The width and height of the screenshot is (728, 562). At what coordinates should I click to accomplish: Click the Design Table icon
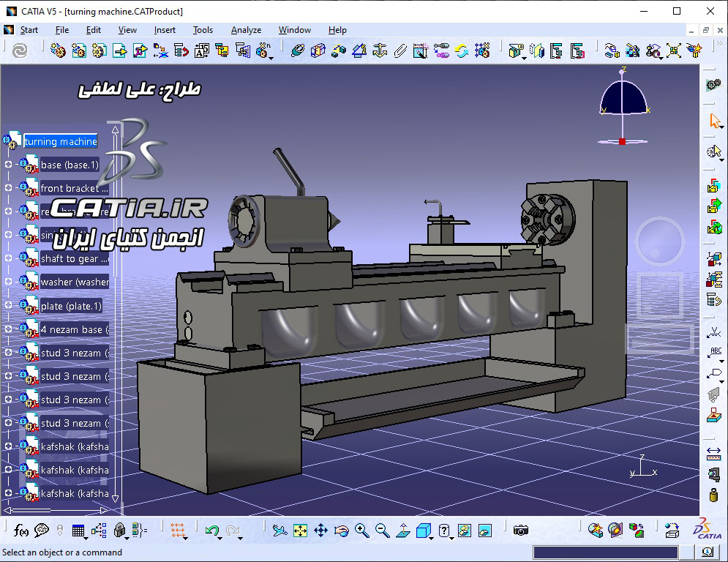78,531
